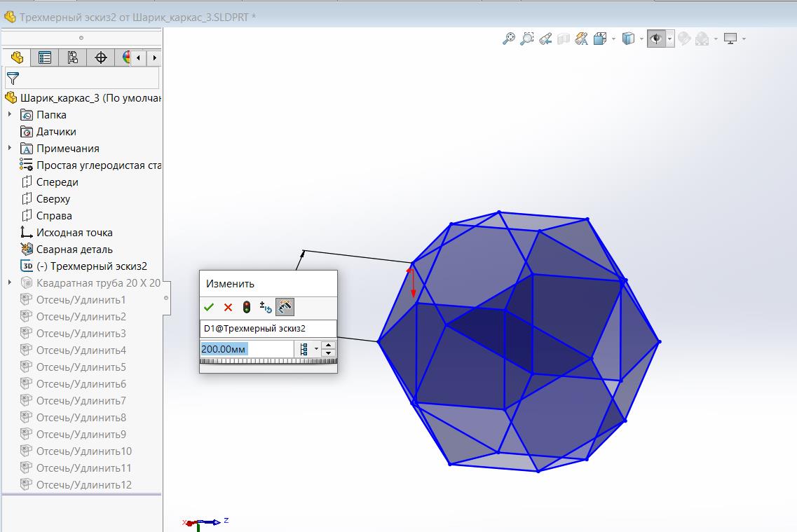
Task: Select the Отсечь/Удлинить1 feature
Action: pyautogui.click(x=73, y=300)
